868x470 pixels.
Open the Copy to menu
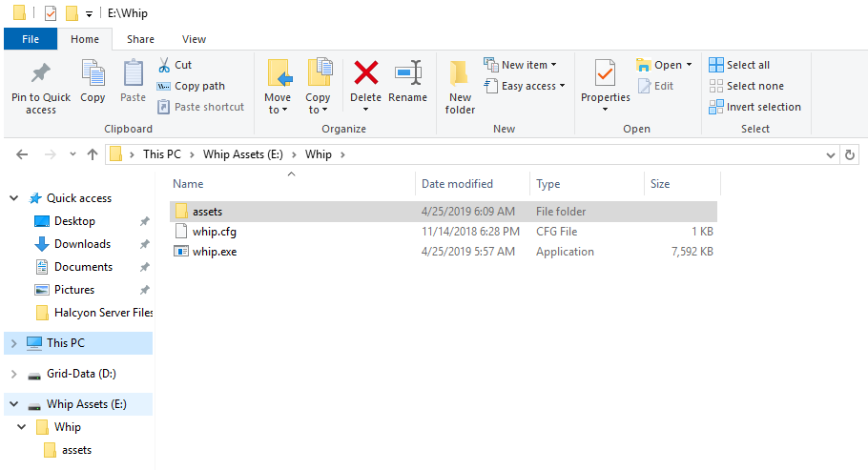pyautogui.click(x=318, y=87)
